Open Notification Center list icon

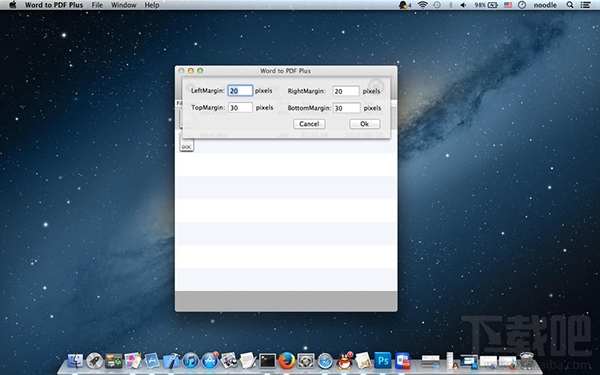click(585, 5)
